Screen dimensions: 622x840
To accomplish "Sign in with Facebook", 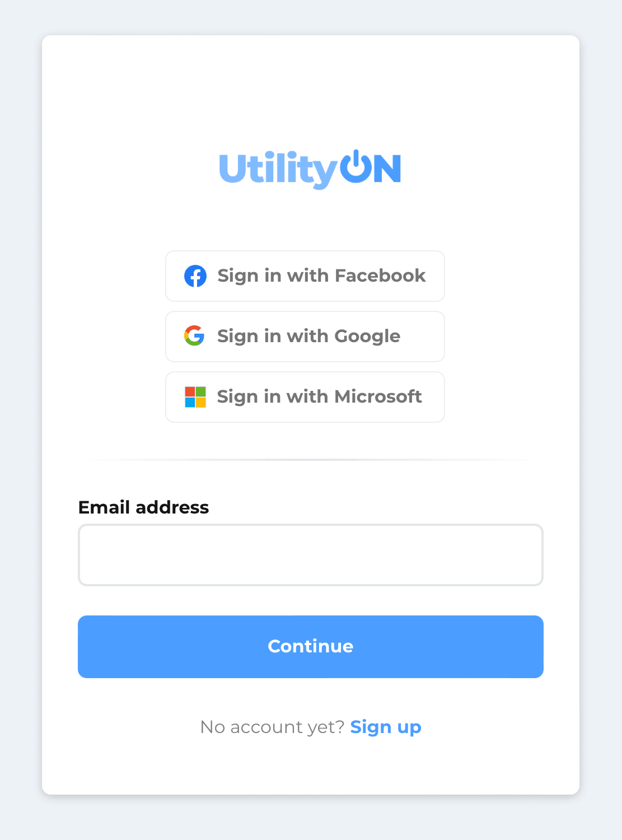I will pos(305,276).
